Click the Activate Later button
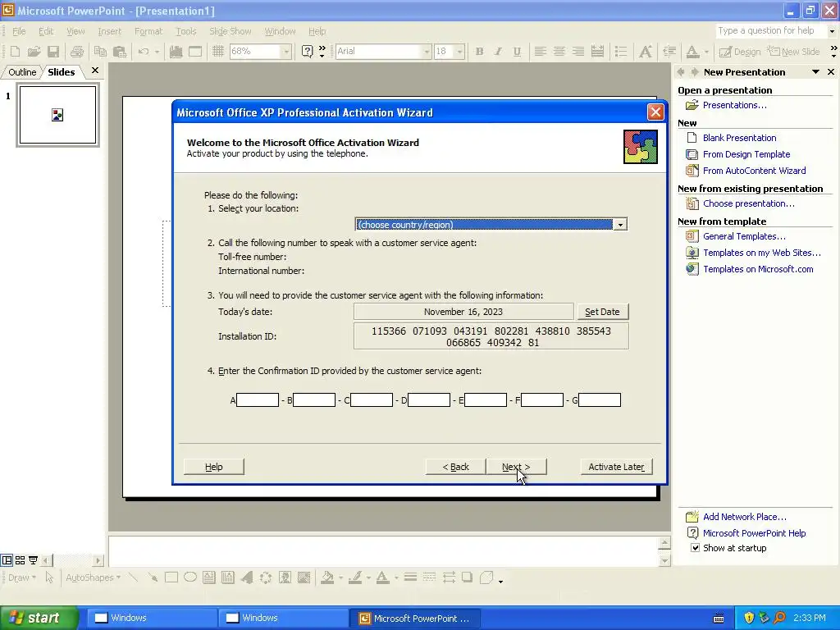 tap(616, 467)
